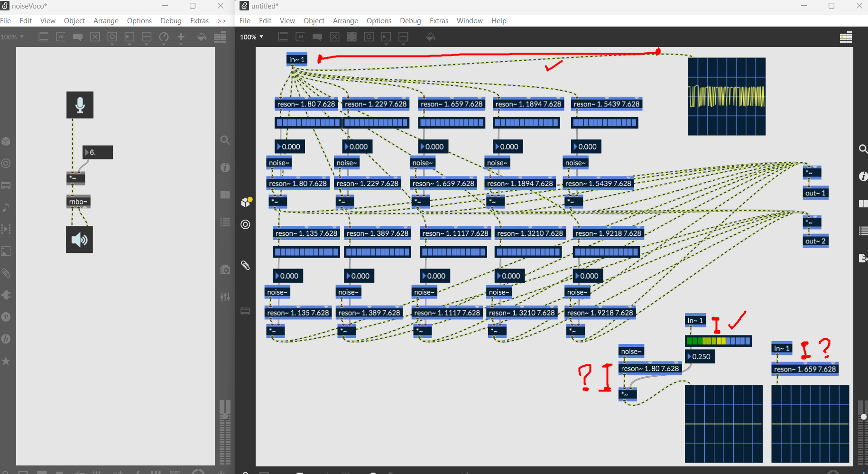The width and height of the screenshot is (868, 474).
Task: Expand the >> overflow menu in noiseVoco
Action: [x=222, y=21]
